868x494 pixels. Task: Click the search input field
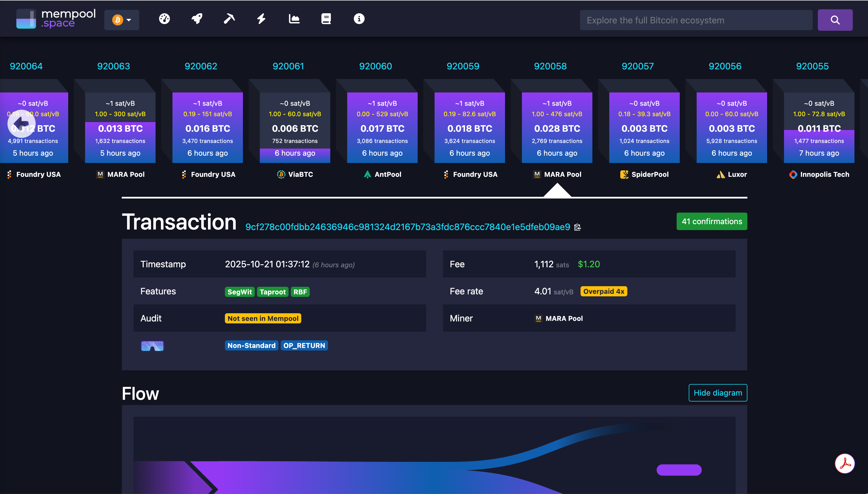(x=696, y=20)
